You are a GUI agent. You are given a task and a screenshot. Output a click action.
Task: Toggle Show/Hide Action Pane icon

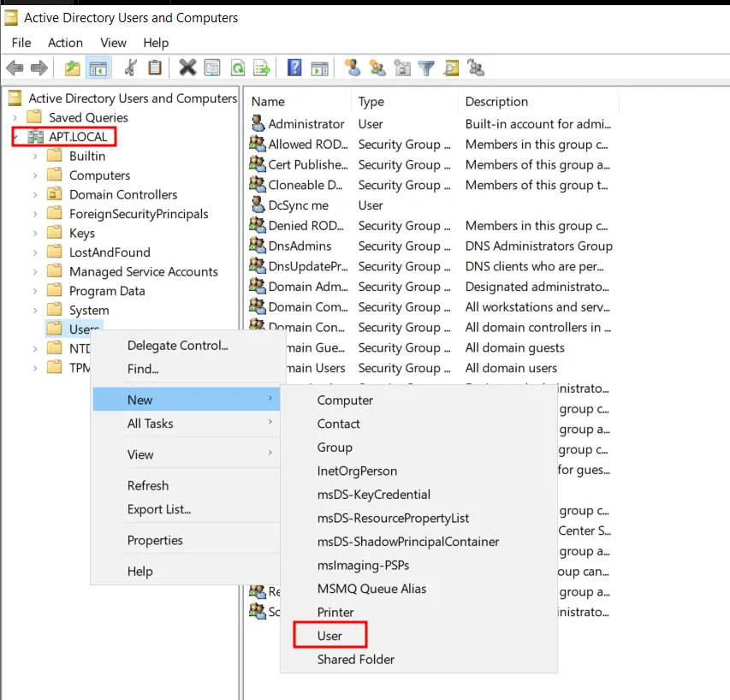[319, 68]
